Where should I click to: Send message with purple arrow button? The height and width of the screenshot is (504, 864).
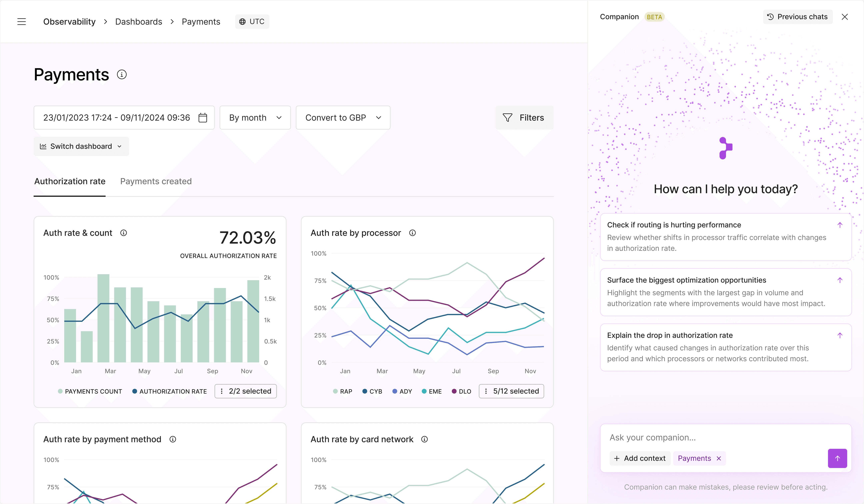tap(837, 458)
